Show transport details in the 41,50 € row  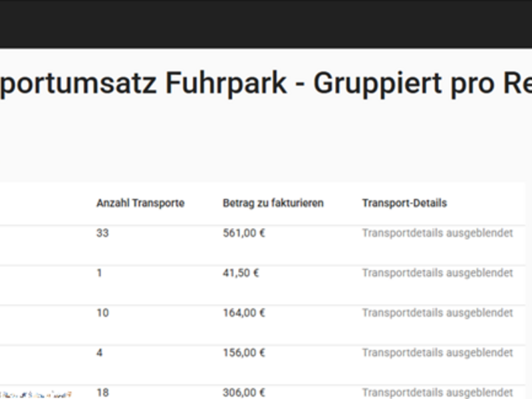coord(438,273)
